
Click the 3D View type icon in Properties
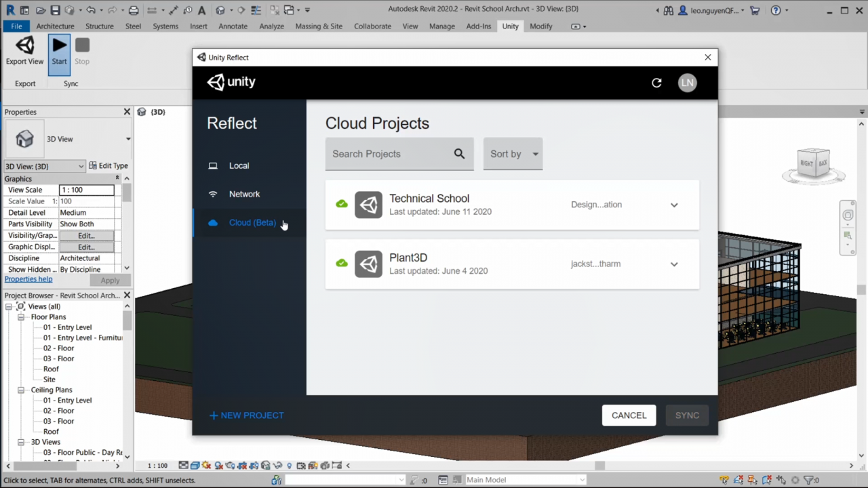click(x=24, y=139)
